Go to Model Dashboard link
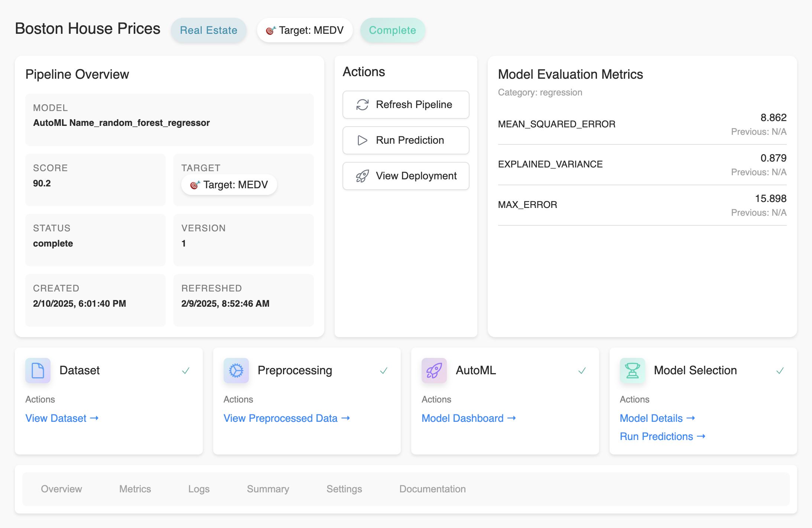This screenshot has width=812, height=528. point(469,418)
